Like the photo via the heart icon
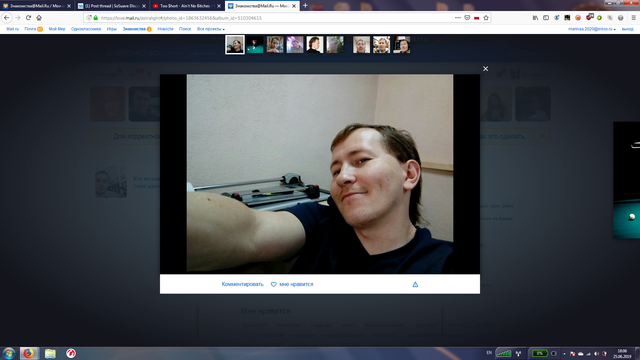640x360 pixels. pyautogui.click(x=273, y=284)
